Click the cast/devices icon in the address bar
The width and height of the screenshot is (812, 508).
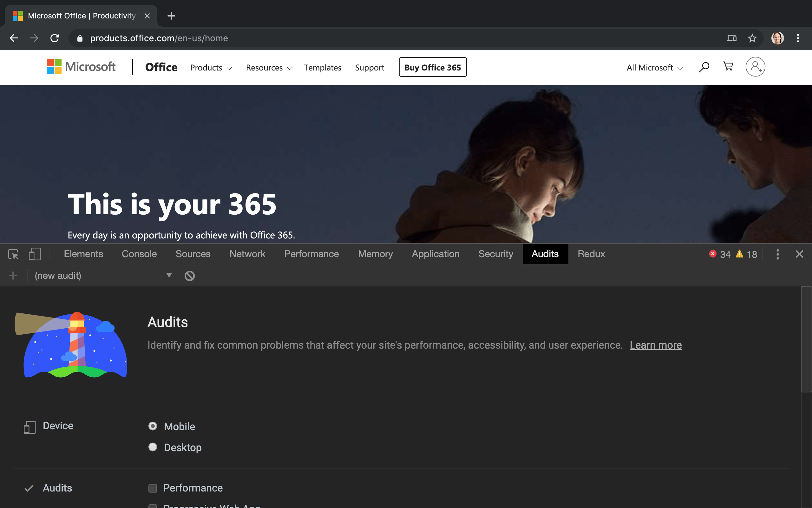[731, 38]
